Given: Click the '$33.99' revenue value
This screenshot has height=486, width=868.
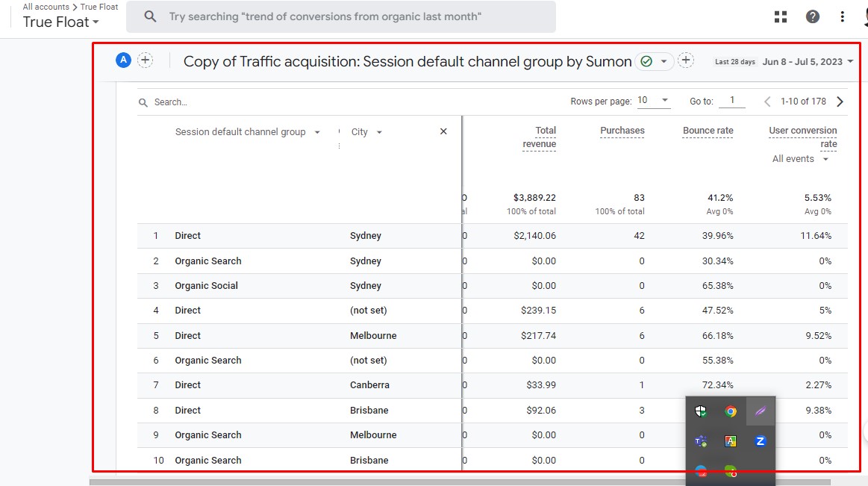Looking at the screenshot, I should pos(541,385).
